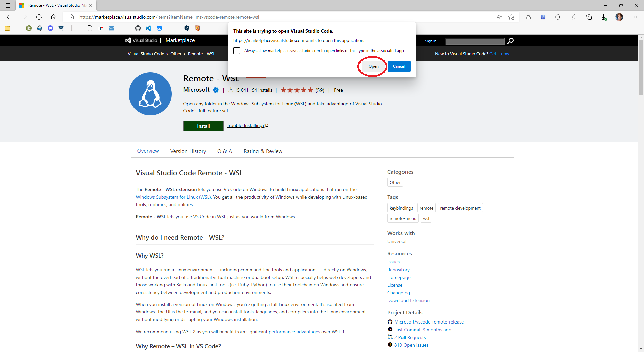The height and width of the screenshot is (352, 644).
Task: Open the blank document bookmark icon
Action: [90, 28]
